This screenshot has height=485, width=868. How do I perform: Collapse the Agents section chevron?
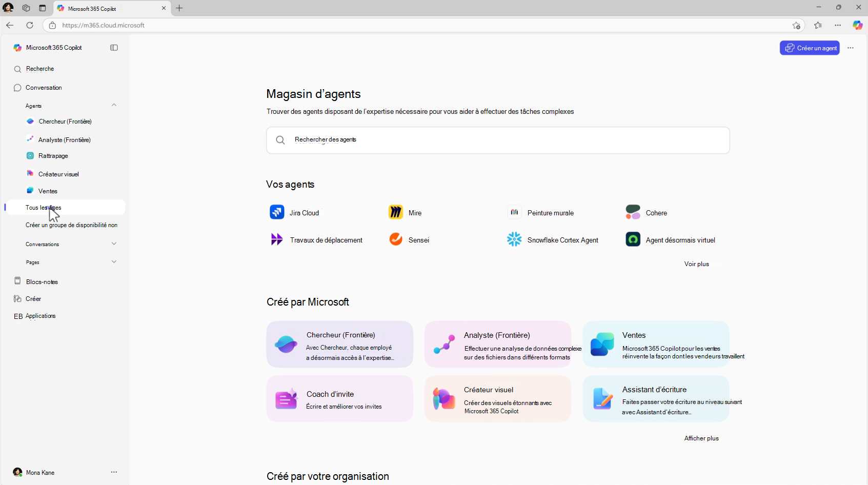tap(114, 105)
